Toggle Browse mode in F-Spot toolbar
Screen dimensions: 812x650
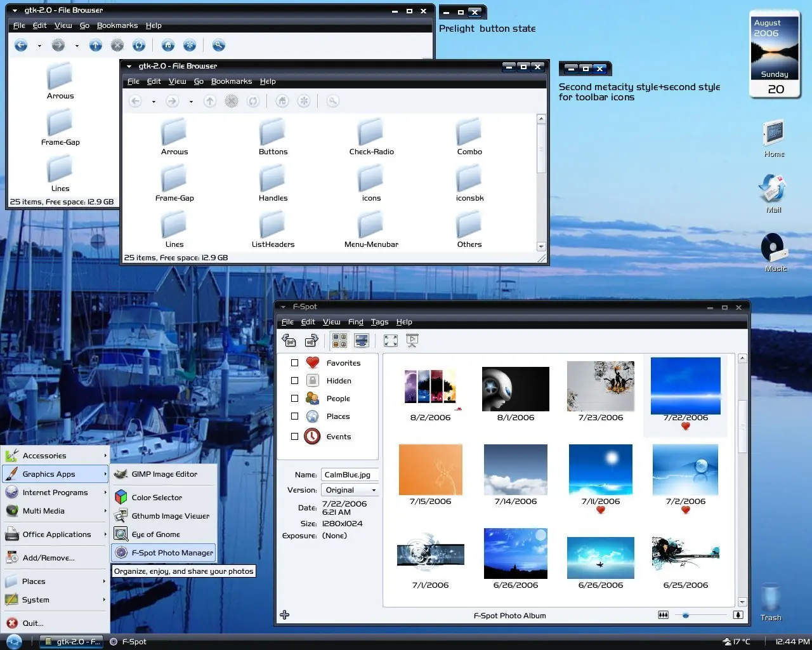[x=340, y=341]
